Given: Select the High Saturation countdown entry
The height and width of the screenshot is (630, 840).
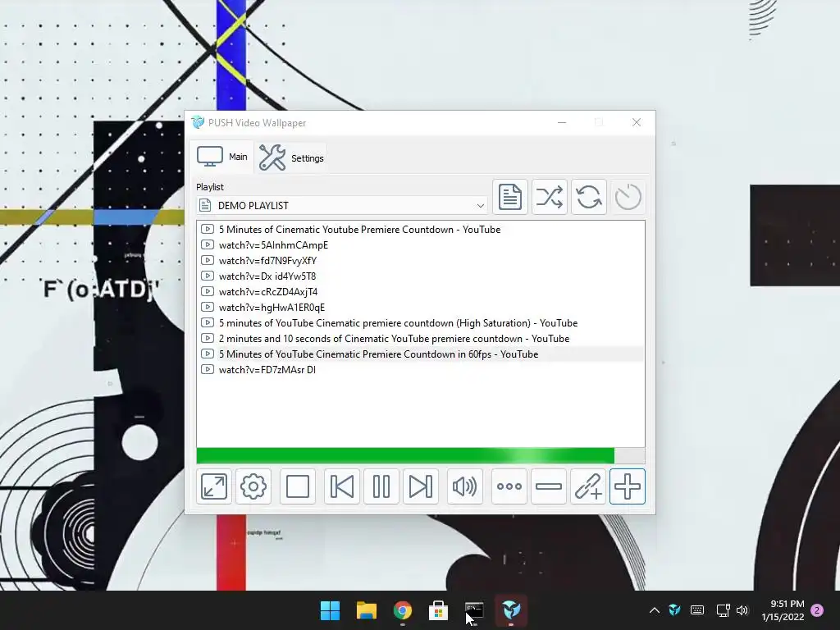Looking at the screenshot, I should 421,323.
